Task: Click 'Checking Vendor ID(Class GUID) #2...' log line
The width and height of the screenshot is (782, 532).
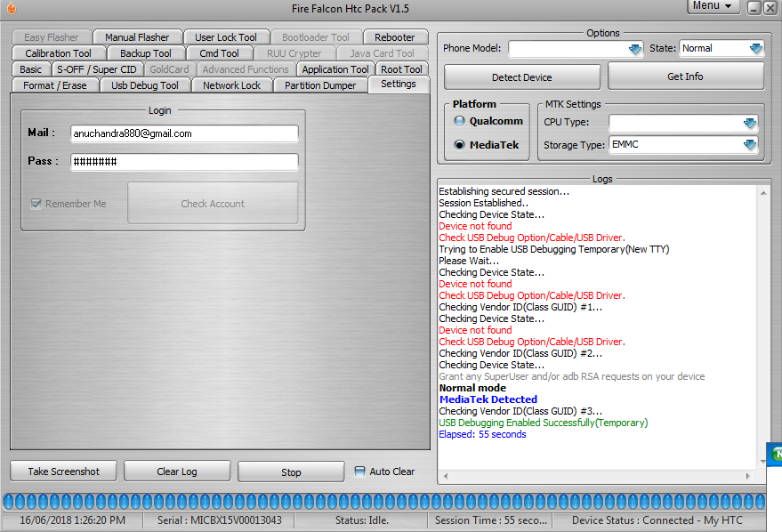Action: pos(520,353)
